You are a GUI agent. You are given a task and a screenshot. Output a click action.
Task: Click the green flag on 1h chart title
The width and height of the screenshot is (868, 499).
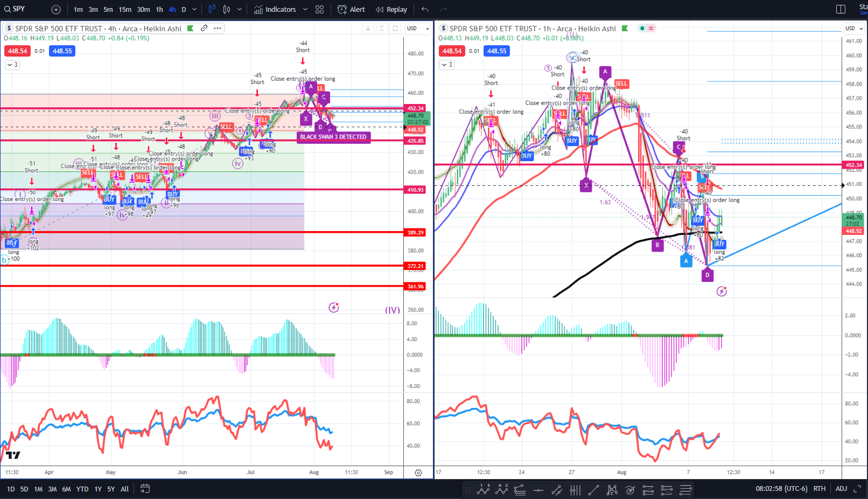[625, 29]
